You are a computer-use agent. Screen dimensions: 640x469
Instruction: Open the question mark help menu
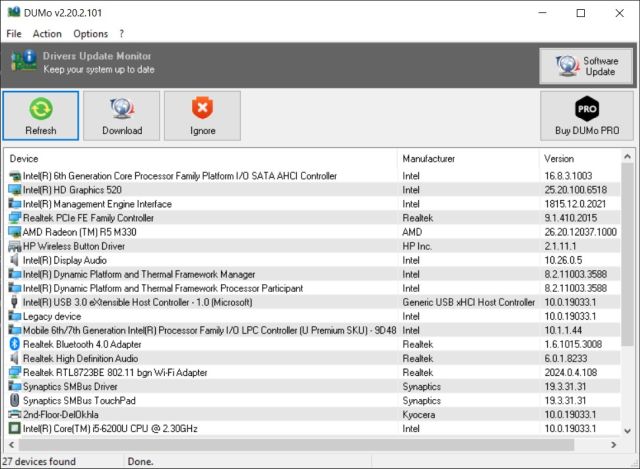tap(122, 34)
